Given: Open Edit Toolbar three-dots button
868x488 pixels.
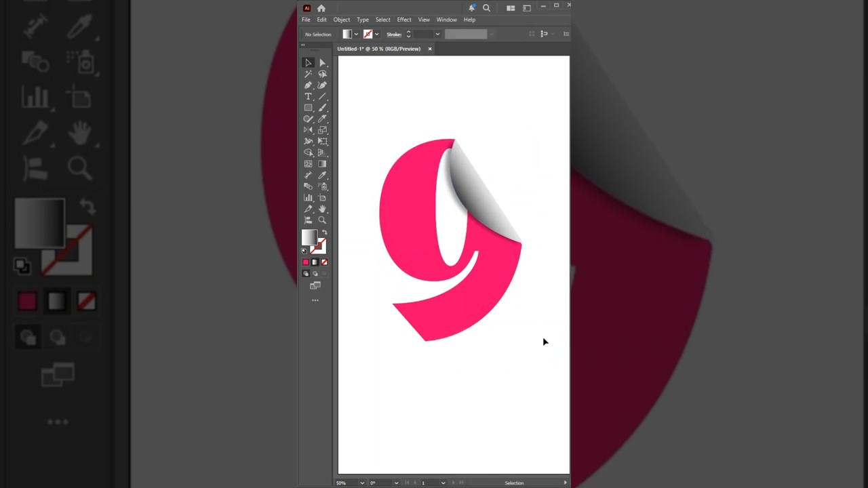Looking at the screenshot, I should [315, 300].
